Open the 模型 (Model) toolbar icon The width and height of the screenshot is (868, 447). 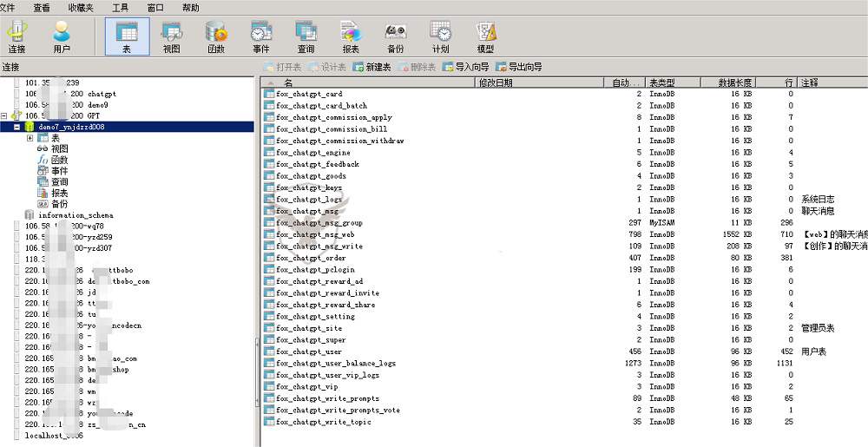click(x=485, y=37)
